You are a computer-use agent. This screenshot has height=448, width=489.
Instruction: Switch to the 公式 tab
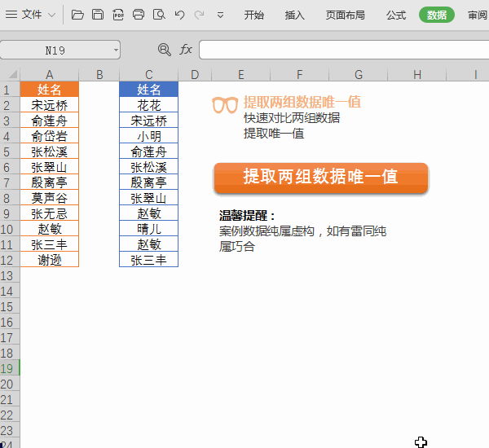click(x=396, y=15)
